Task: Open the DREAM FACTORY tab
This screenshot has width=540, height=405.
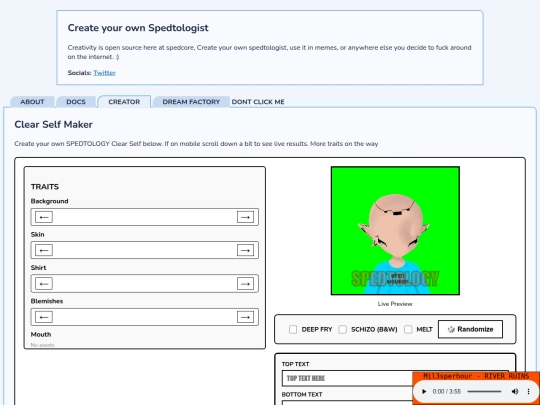Action: [x=191, y=102]
